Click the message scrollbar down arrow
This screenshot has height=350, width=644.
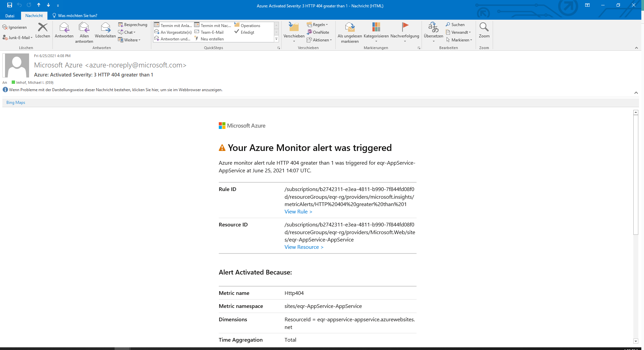[x=636, y=341]
